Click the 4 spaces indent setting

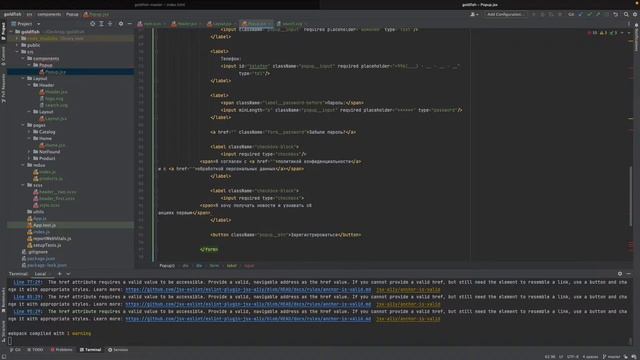[x=590, y=357]
